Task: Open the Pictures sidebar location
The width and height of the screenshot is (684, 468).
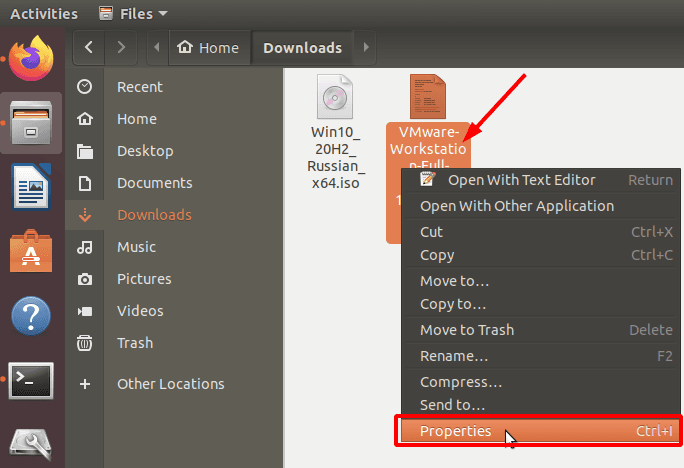Action: [x=144, y=279]
